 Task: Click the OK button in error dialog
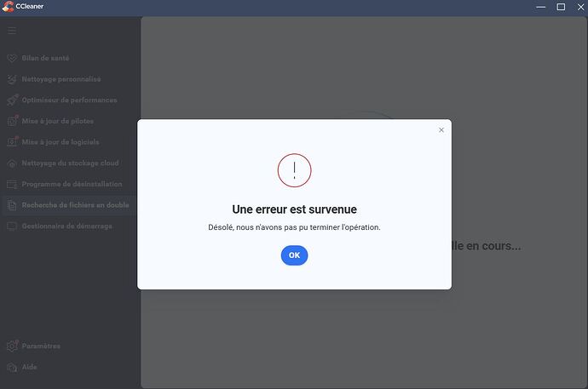pyautogui.click(x=294, y=255)
